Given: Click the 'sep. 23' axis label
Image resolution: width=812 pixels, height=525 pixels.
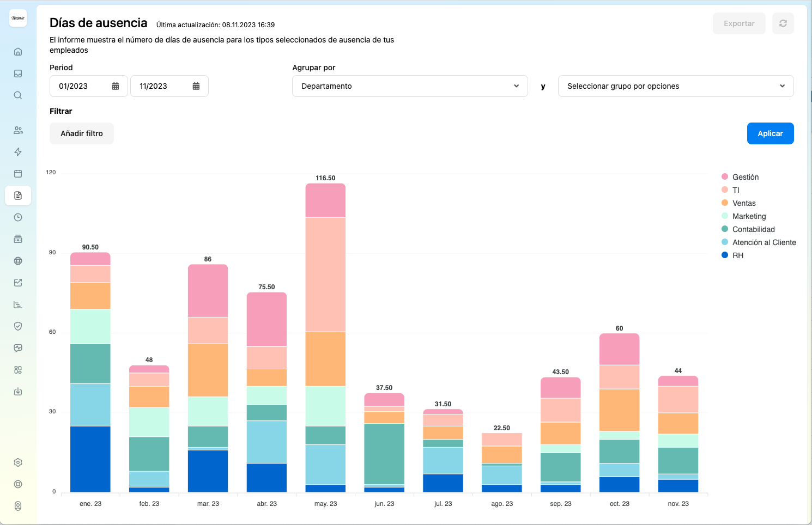Looking at the screenshot, I should (x=560, y=504).
